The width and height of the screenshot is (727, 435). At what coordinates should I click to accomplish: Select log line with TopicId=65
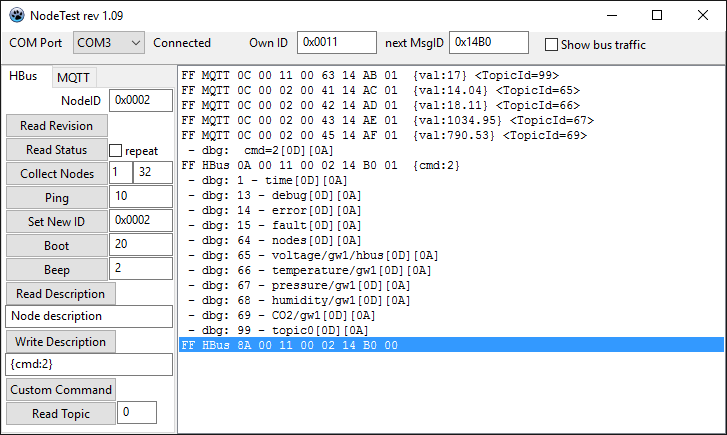pyautogui.click(x=451, y=90)
